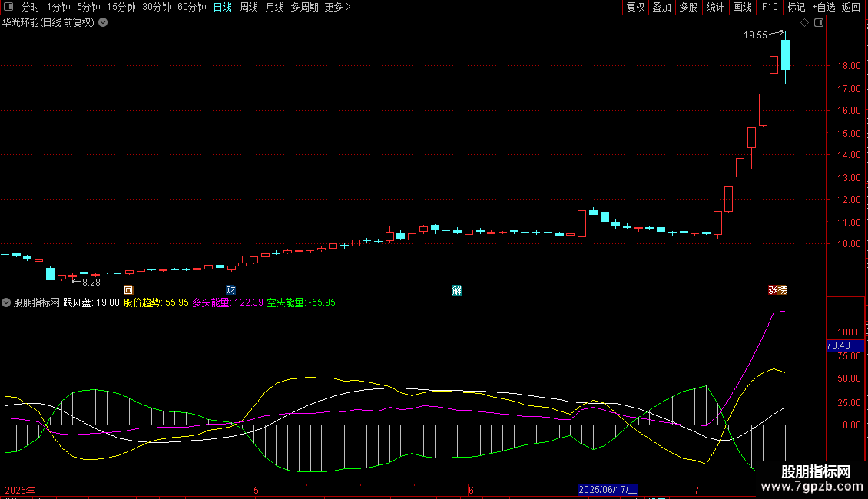Viewport: 868px width, 499px height.
Task: Click the 2025/06/17 date marker on timeline
Action: click(608, 489)
